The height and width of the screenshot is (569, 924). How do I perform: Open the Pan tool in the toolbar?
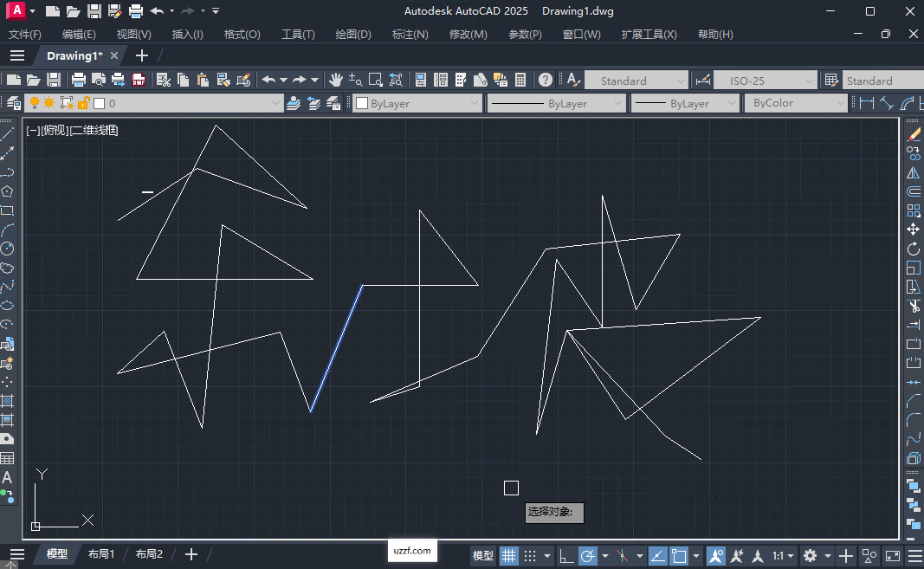336,80
